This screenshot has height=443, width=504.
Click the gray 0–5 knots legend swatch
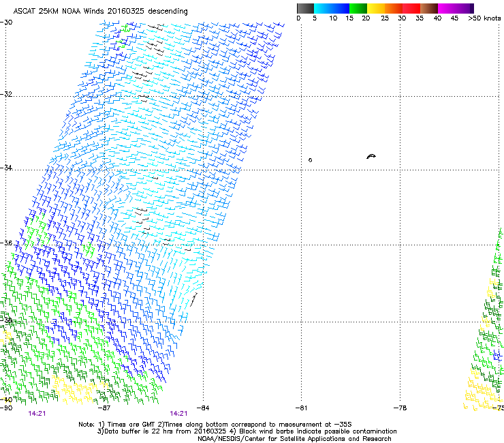305,8
